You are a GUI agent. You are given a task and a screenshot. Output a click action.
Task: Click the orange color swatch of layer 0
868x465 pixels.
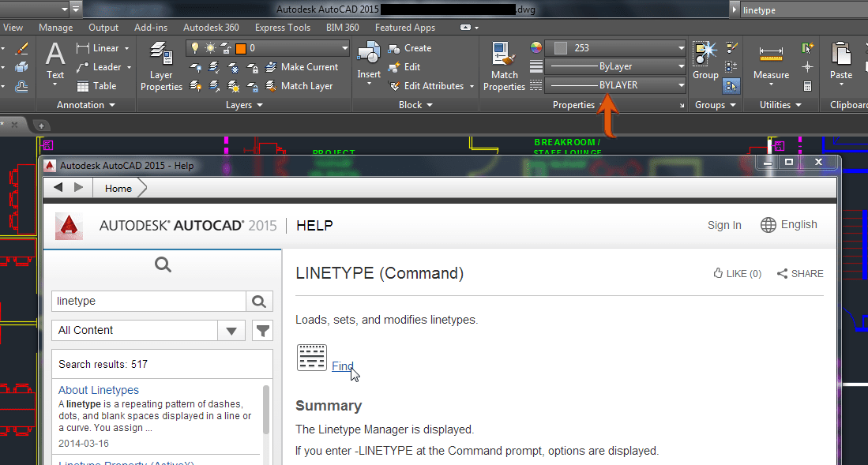[x=240, y=49]
